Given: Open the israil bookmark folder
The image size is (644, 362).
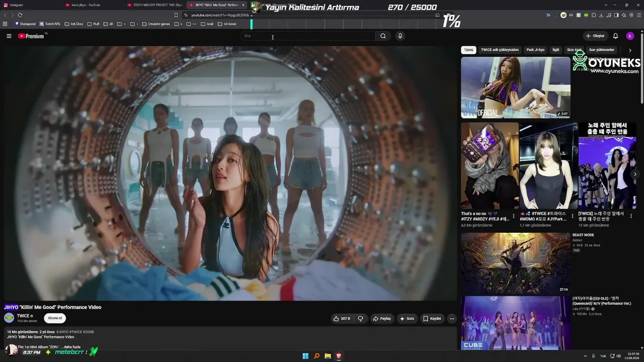Looking at the screenshot, I should click(x=207, y=24).
